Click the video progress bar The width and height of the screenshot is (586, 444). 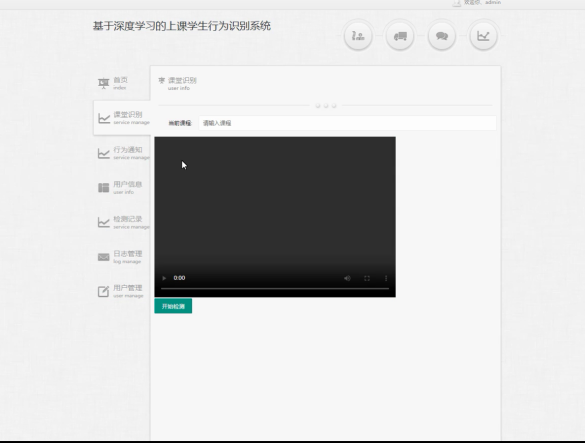pos(275,289)
